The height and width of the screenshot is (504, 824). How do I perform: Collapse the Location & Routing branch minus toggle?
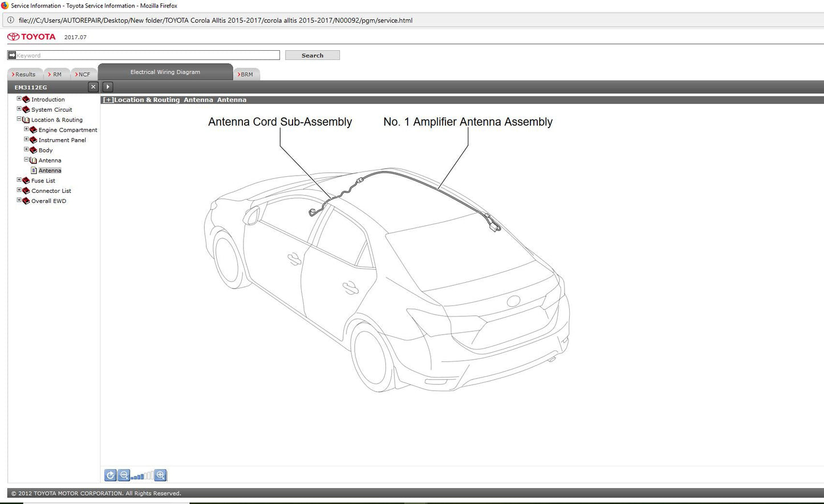(19, 119)
